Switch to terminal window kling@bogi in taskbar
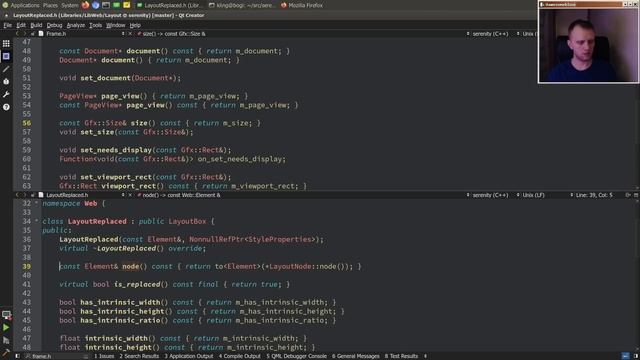This screenshot has width=640, height=360. click(242, 5)
